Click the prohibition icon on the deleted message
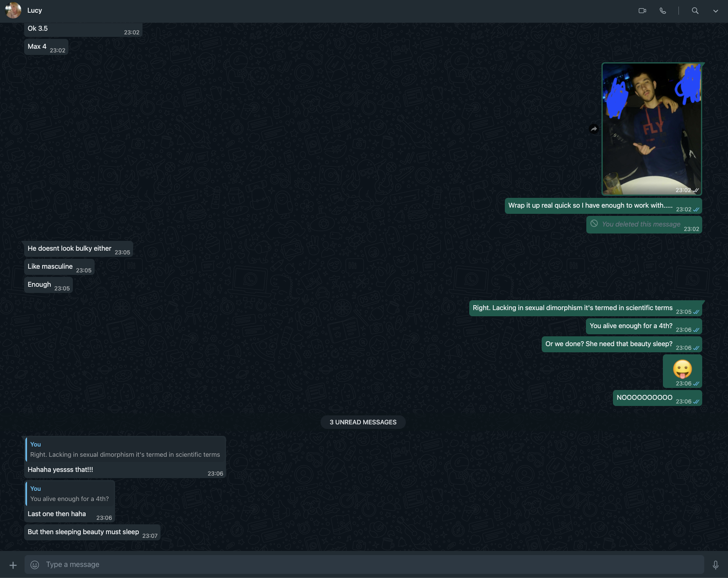728x578 pixels. pos(594,224)
